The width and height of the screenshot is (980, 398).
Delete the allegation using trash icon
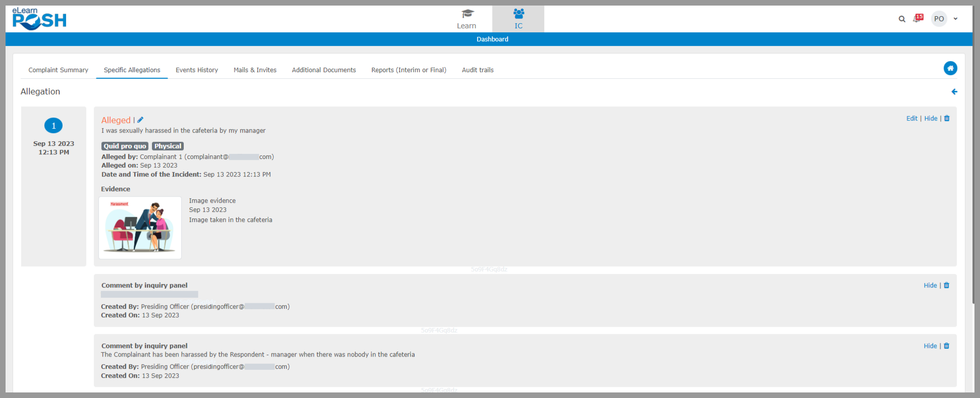pos(947,119)
